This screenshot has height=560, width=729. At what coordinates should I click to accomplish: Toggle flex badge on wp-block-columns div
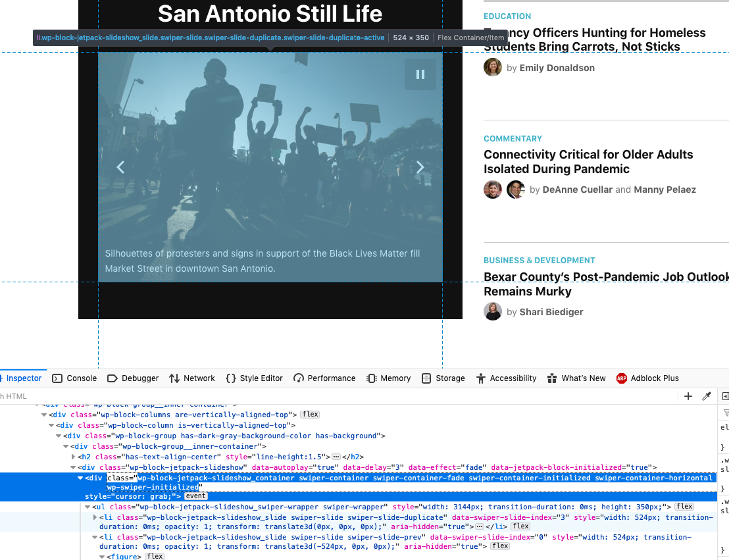[x=310, y=415]
